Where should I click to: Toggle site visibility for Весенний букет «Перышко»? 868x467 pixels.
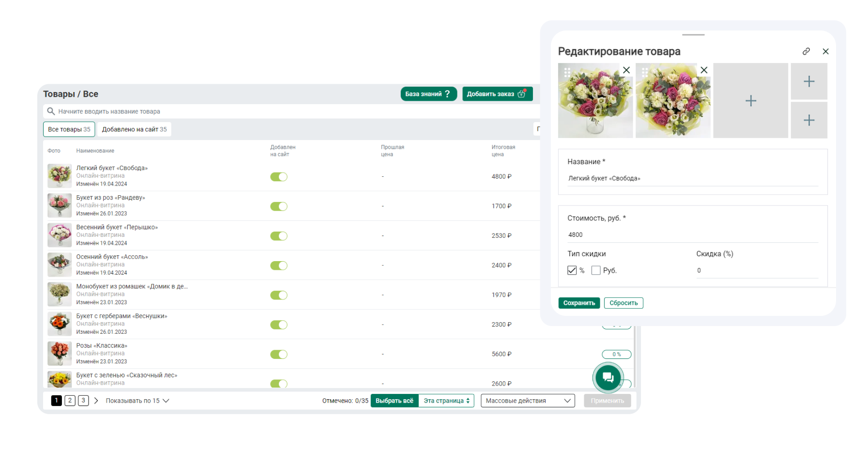[279, 236]
